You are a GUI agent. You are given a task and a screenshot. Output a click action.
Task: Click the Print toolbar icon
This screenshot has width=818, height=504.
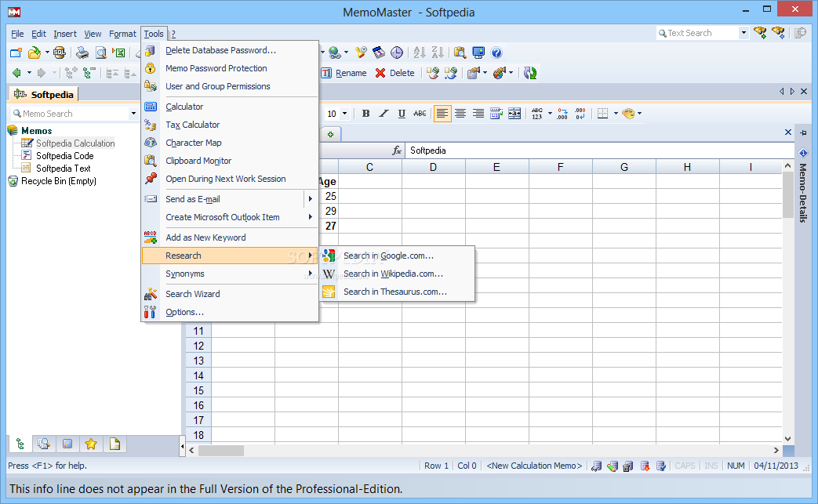point(82,53)
